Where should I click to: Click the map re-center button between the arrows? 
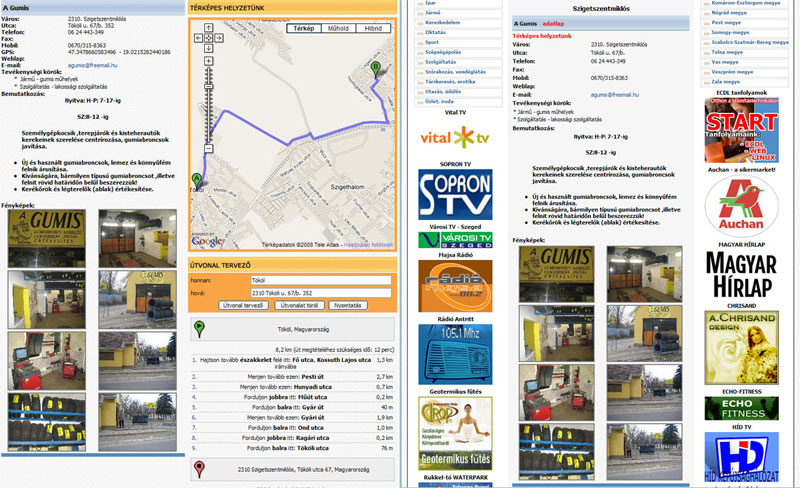(x=208, y=38)
